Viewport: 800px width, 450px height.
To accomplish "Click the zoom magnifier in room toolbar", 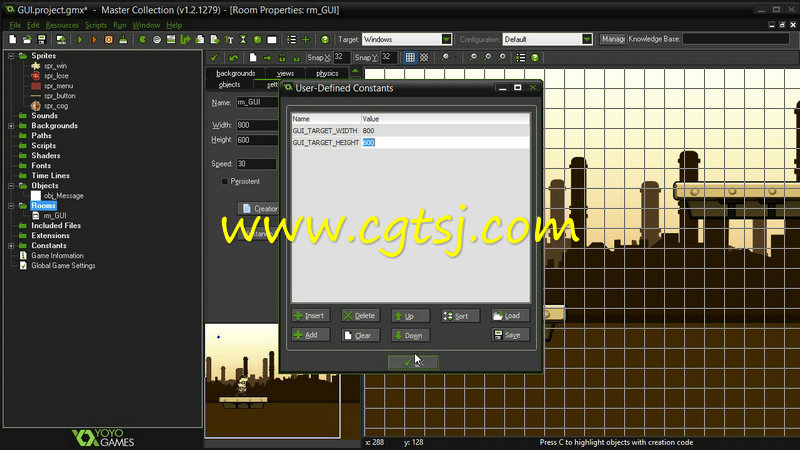I will click(445, 58).
